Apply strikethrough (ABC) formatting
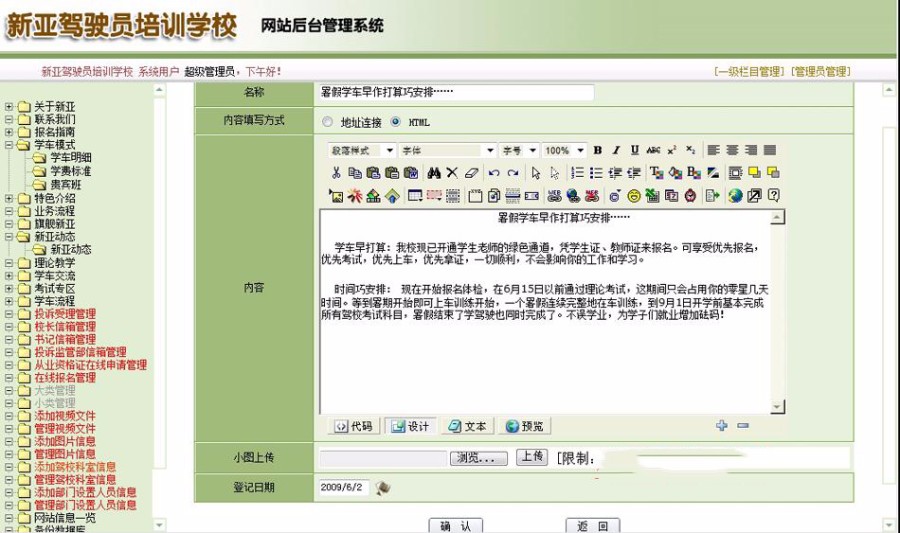The image size is (900, 533). (654, 150)
